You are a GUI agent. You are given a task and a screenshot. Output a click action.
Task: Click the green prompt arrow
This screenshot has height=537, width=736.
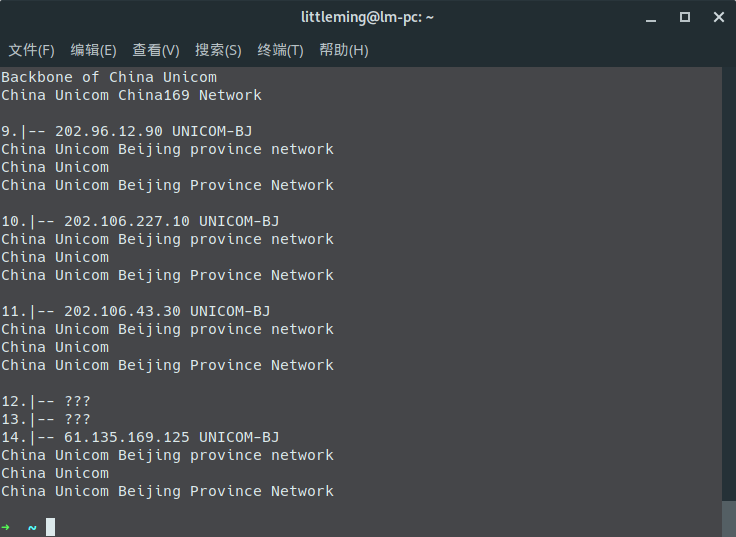tap(6, 527)
